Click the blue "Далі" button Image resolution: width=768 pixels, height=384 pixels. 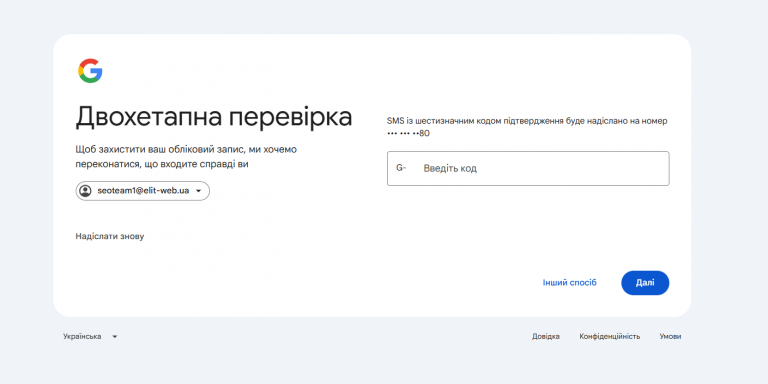click(x=645, y=283)
